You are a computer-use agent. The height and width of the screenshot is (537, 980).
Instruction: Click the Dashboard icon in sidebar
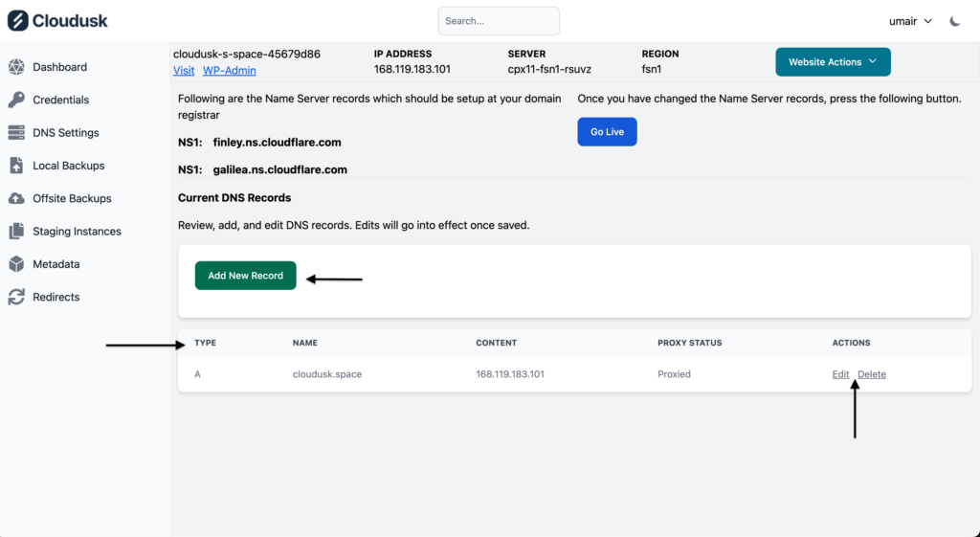16,67
